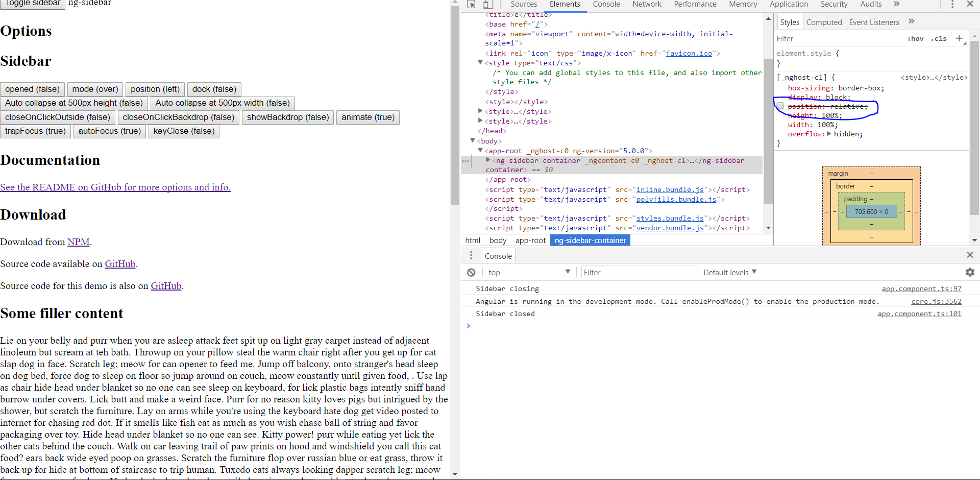Follow the NPM download link
980x480 pixels.
coord(79,242)
